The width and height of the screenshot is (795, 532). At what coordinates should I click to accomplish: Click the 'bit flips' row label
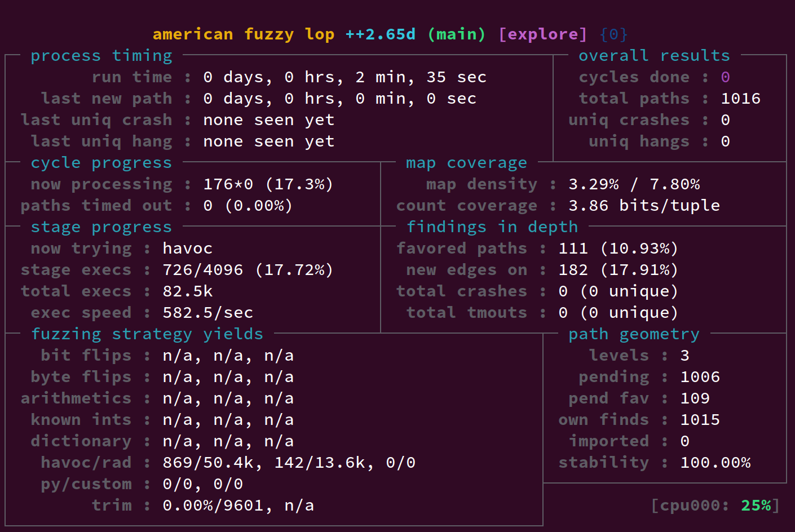point(86,356)
